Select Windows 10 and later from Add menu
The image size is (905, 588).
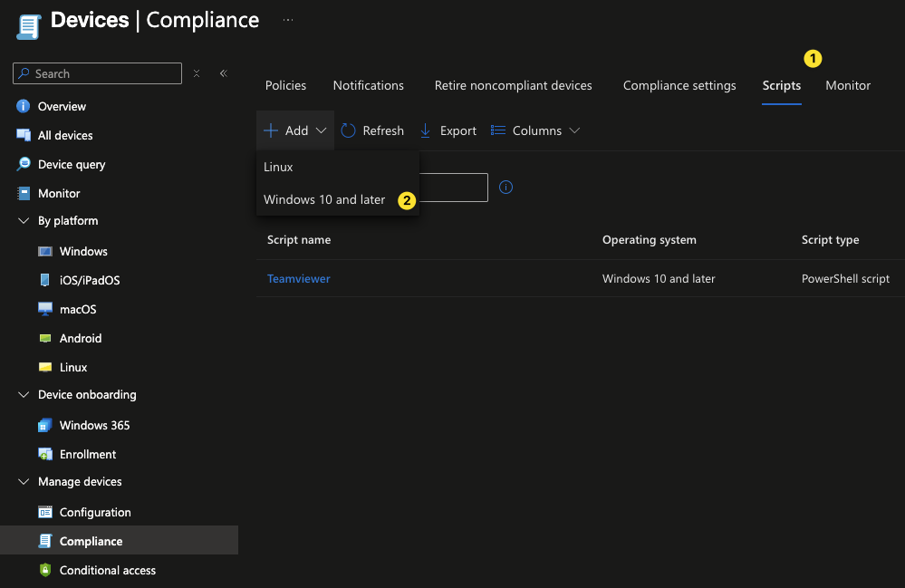tap(324, 199)
